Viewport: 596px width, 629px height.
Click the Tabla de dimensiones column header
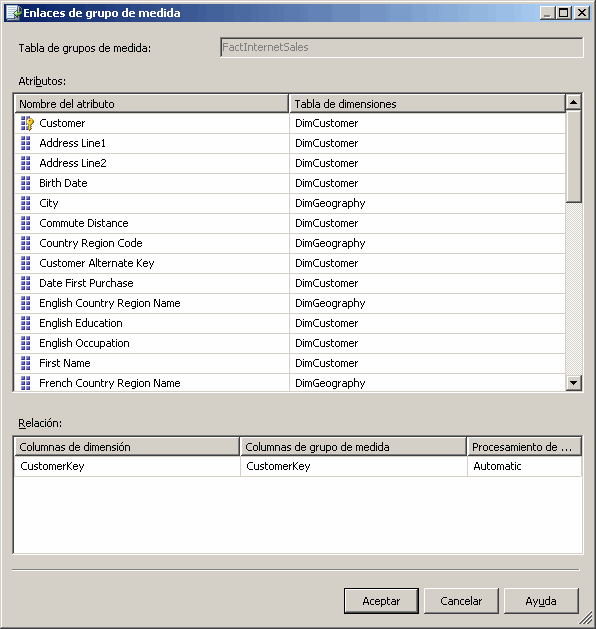click(427, 104)
